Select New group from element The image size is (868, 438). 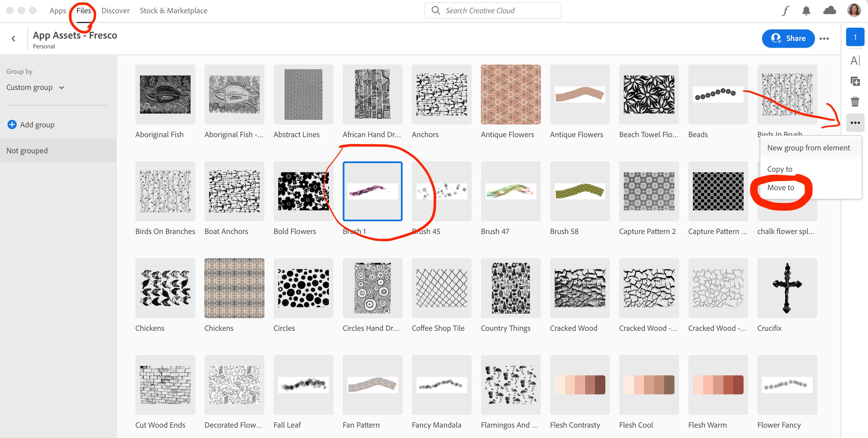(x=808, y=148)
